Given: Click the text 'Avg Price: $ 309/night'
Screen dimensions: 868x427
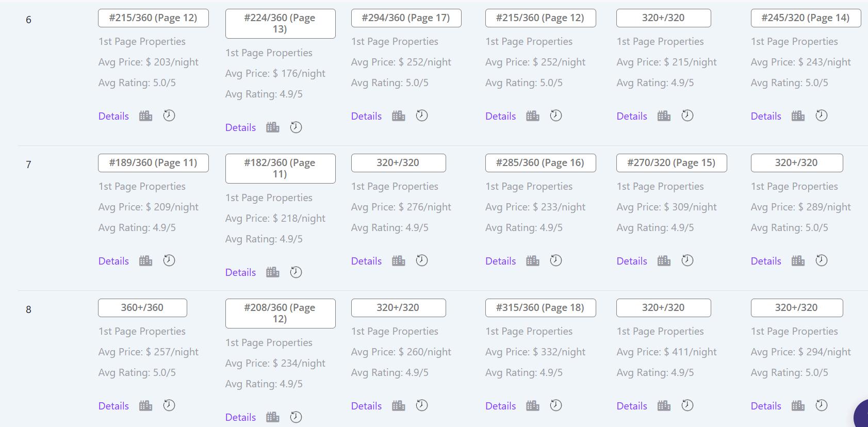Looking at the screenshot, I should pyautogui.click(x=667, y=207).
